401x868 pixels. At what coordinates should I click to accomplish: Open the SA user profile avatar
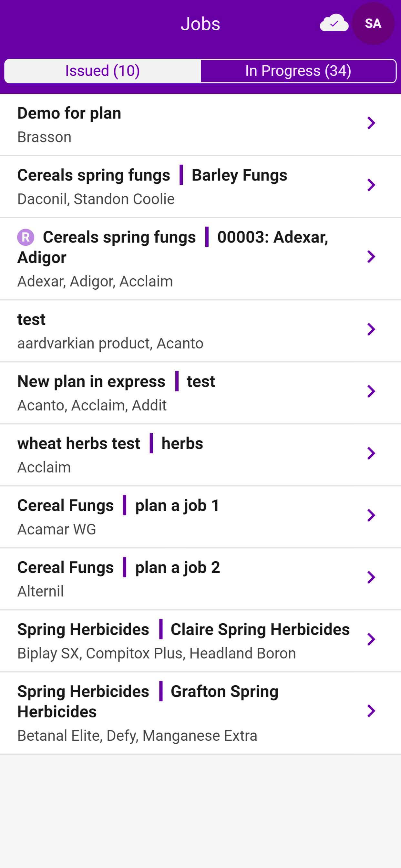373,23
